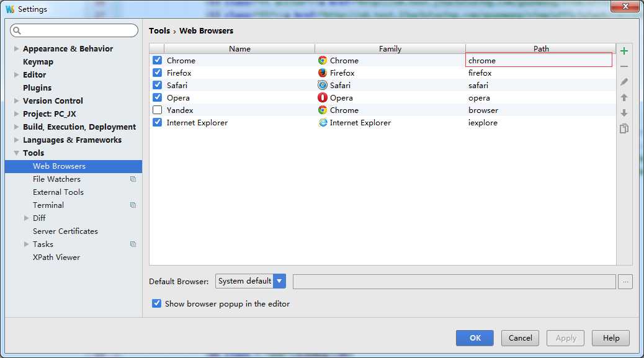Edit the selected browser with the pencil icon
This screenshot has width=644, height=358.
coord(624,82)
